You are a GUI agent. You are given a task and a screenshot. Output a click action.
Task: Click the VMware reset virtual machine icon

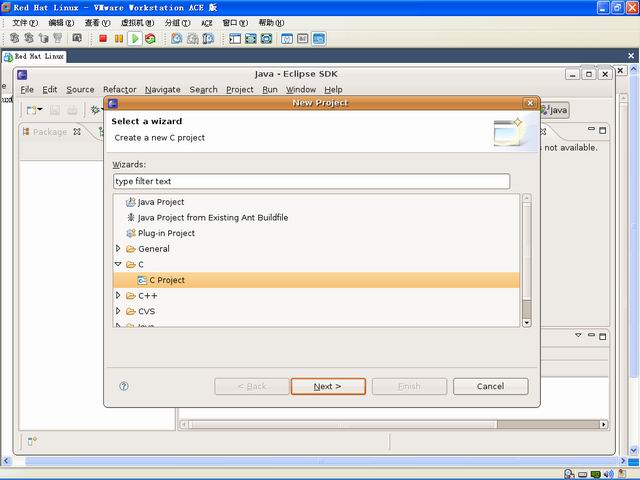[151, 39]
